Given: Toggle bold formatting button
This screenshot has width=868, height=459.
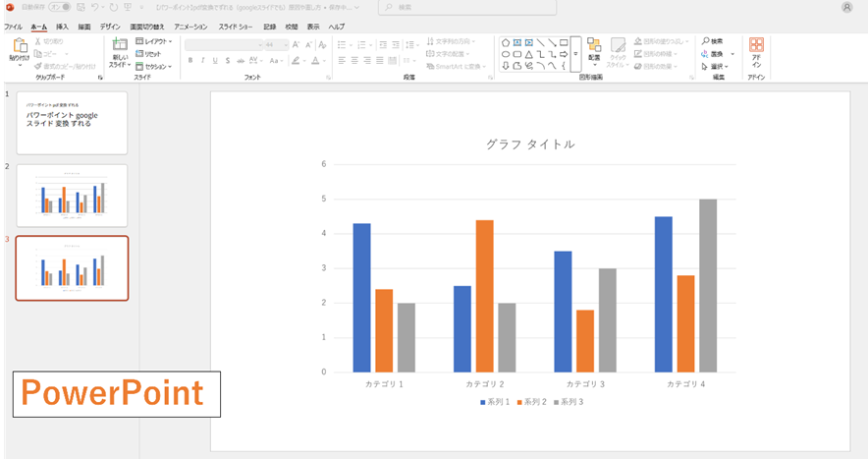Looking at the screenshot, I should [190, 60].
